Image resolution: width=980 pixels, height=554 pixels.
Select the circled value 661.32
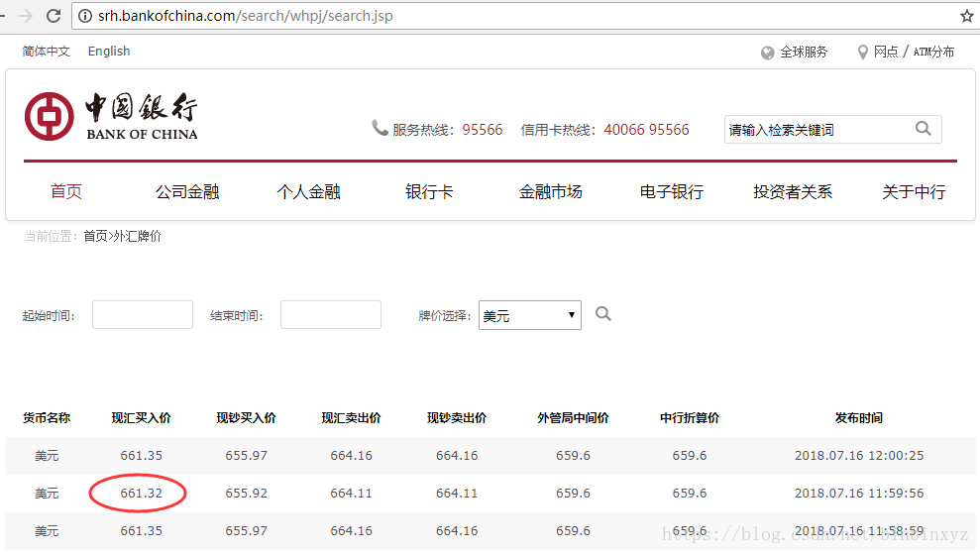pyautogui.click(x=142, y=493)
